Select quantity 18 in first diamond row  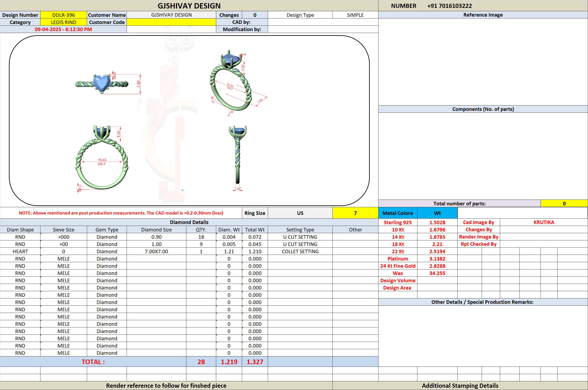[201, 237]
